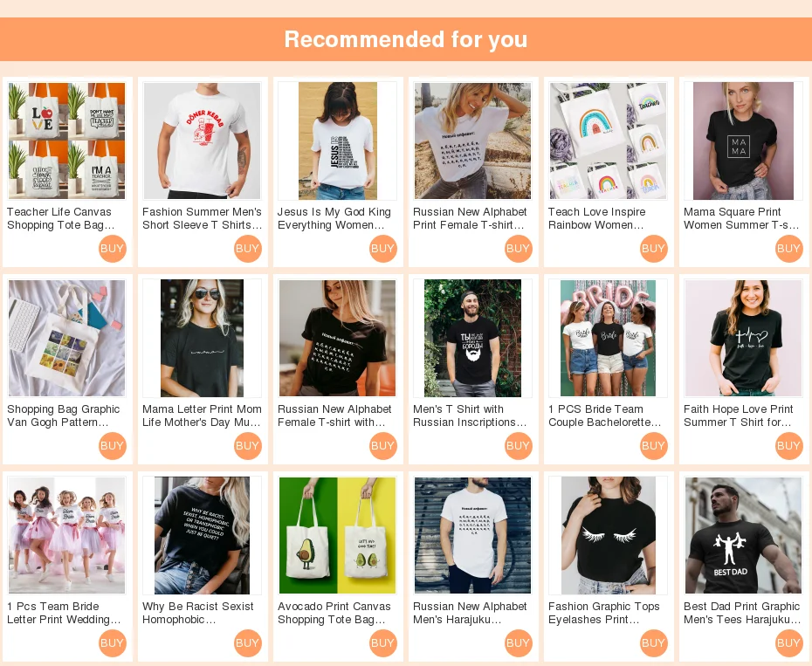View the Bride Team balloons product photo

pos(608,338)
